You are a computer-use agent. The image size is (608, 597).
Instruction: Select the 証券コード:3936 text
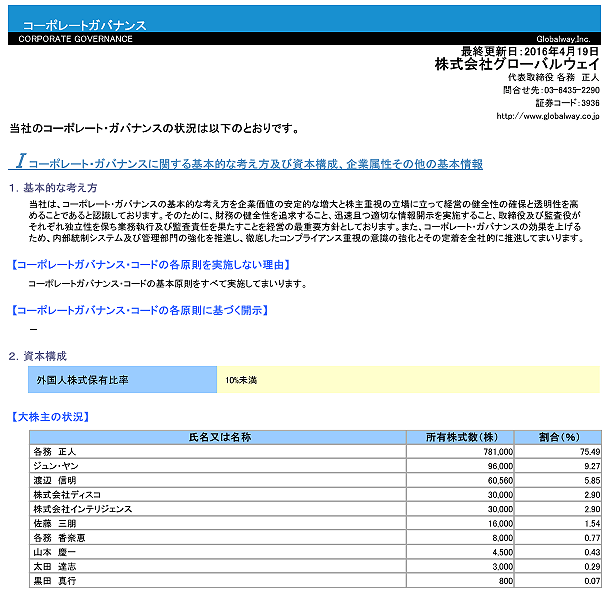567,103
